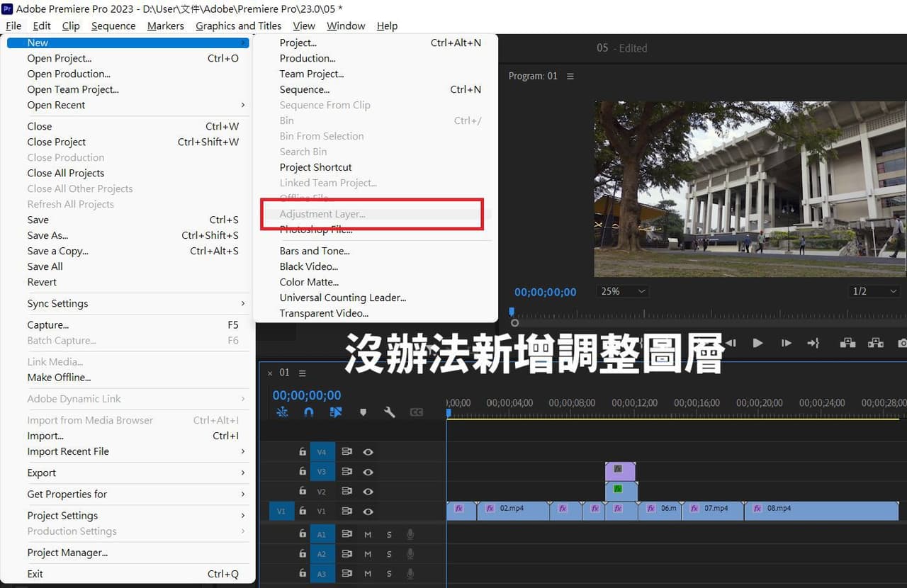907x588 pixels.
Task: Click the timeline playhead at ruler start
Action: tap(449, 412)
